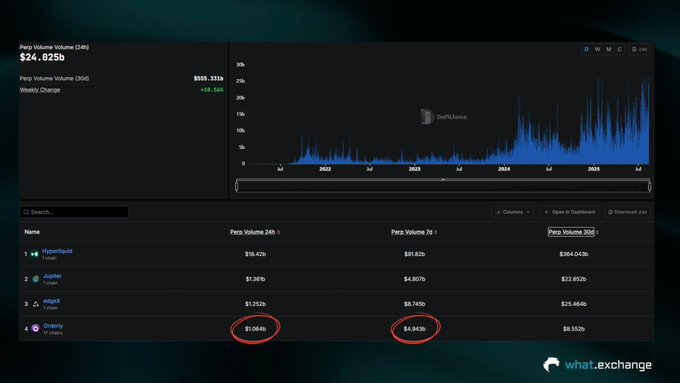The height and width of the screenshot is (383, 680).
Task: Click Jupiter 30d volume $22.652b
Action: point(574,279)
